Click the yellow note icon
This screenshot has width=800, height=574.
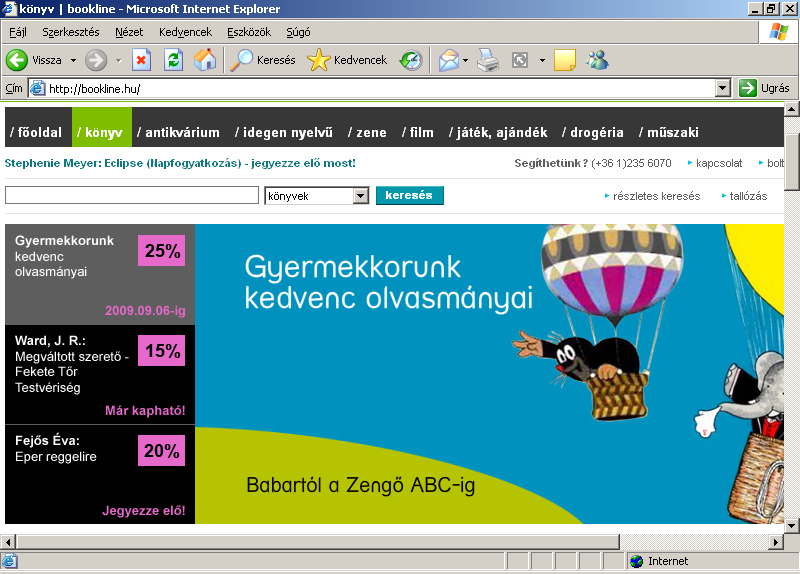point(565,60)
